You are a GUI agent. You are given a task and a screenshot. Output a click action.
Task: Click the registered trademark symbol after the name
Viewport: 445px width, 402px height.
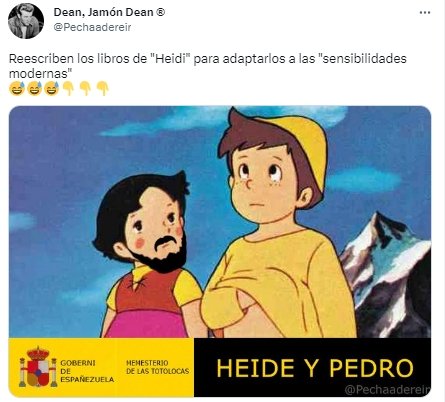(160, 12)
